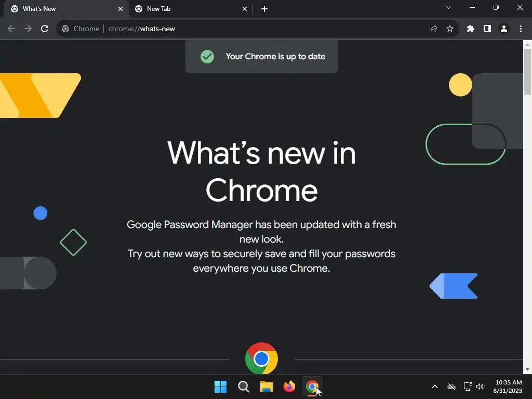Image resolution: width=532 pixels, height=399 pixels.
Task: Reload the What's New page
Action: 45,29
